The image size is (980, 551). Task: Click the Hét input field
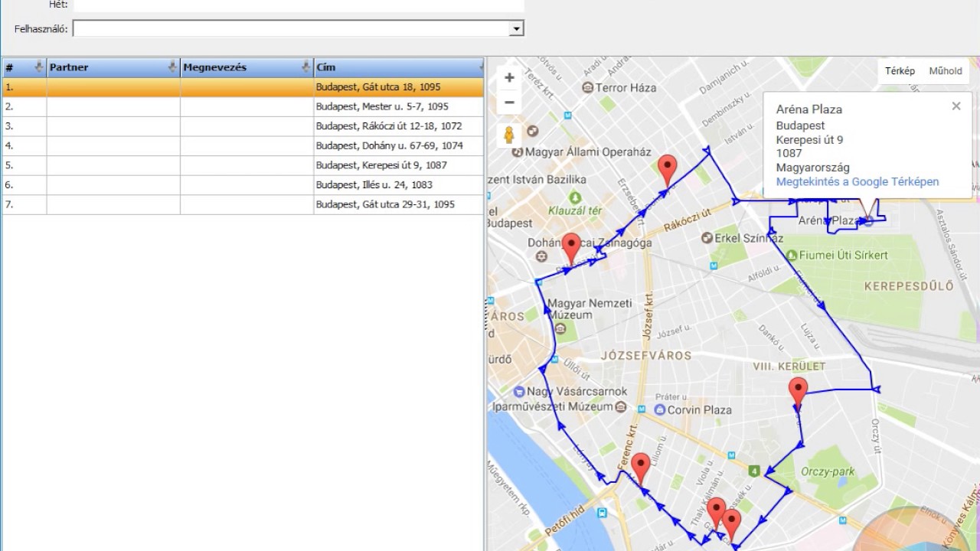coord(299,5)
